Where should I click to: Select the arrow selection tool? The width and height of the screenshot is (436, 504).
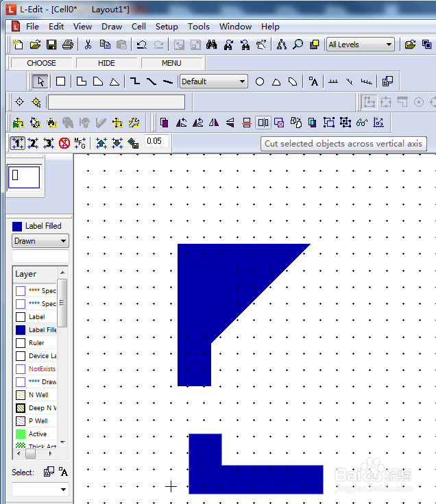coord(40,81)
